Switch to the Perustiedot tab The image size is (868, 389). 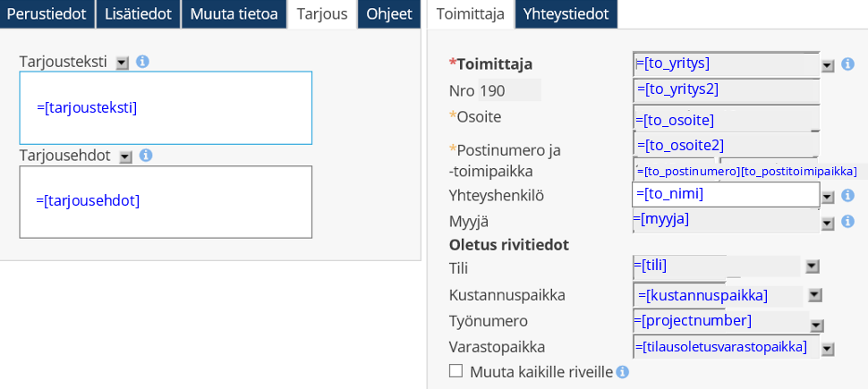(x=47, y=13)
